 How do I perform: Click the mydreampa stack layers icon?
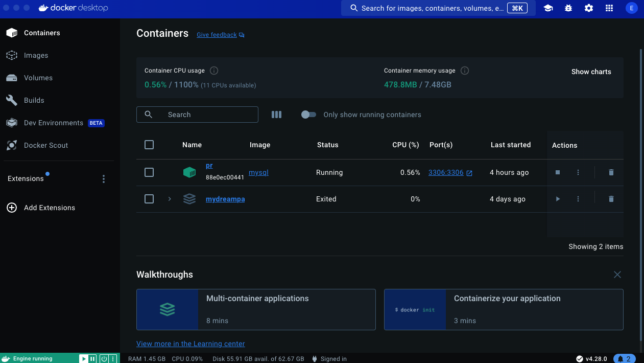point(189,199)
